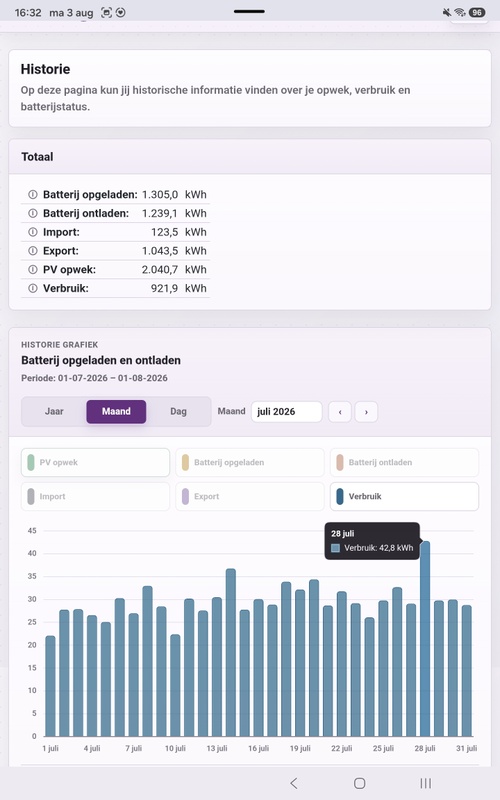This screenshot has width=500, height=800.
Task: Click the status bar time 16:32
Action: [x=28, y=12]
